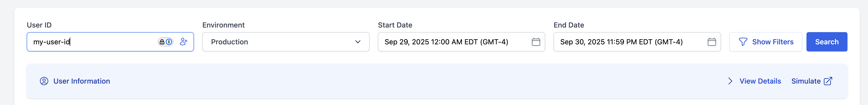
Task: Click the User ID field label
Action: pyautogui.click(x=39, y=25)
